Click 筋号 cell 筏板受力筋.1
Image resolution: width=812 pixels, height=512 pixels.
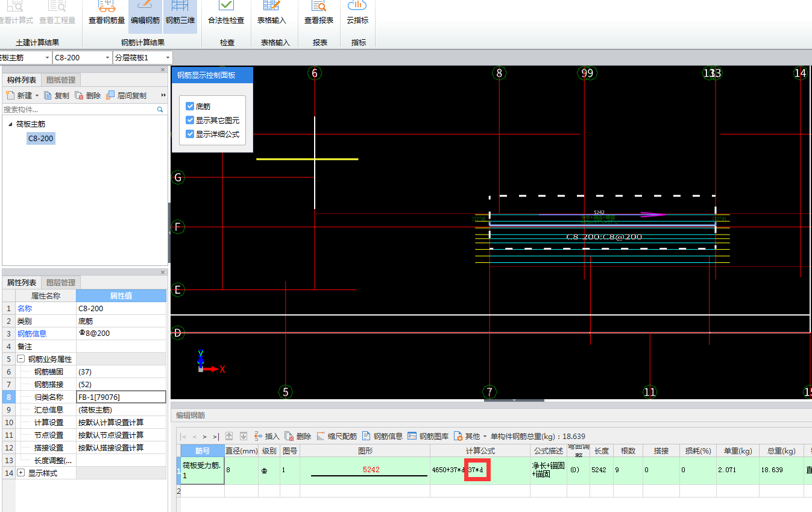[x=203, y=470]
